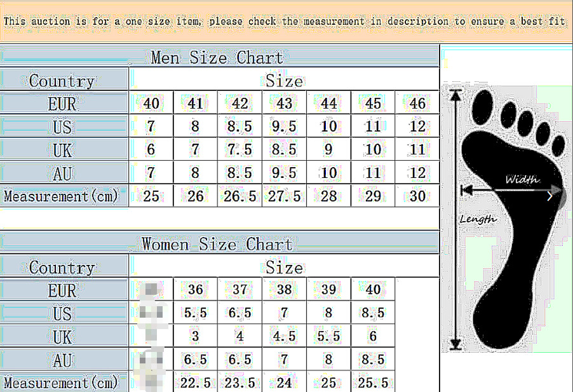The height and width of the screenshot is (392, 573).
Task: Select the men's 27.5 cm measurement cell
Action: (284, 196)
